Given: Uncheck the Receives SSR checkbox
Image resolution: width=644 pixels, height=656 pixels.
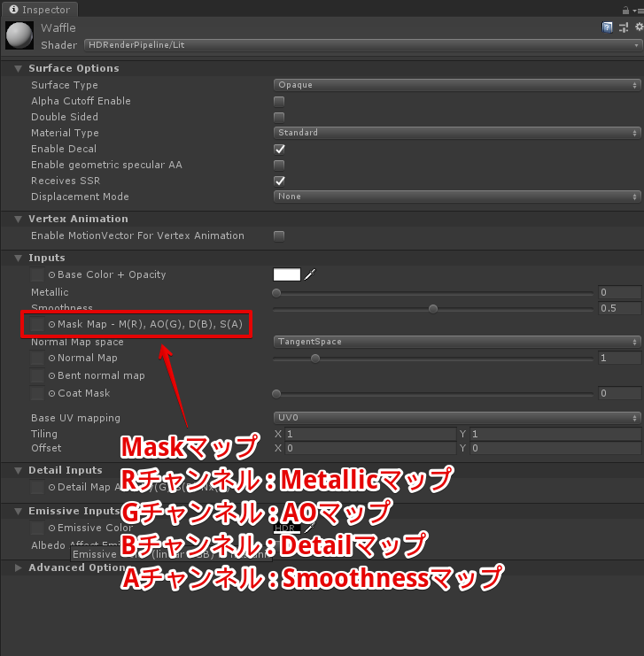Looking at the screenshot, I should click(279, 181).
